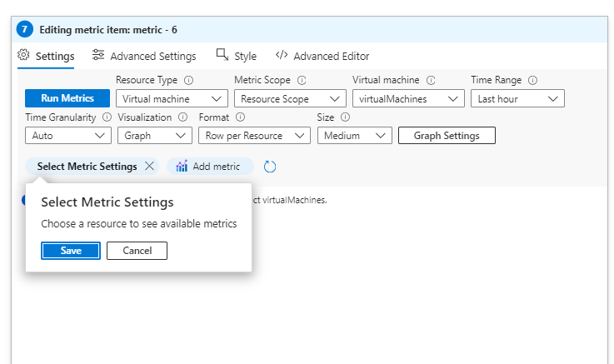Click the Advanced Editor code icon

coord(282,55)
